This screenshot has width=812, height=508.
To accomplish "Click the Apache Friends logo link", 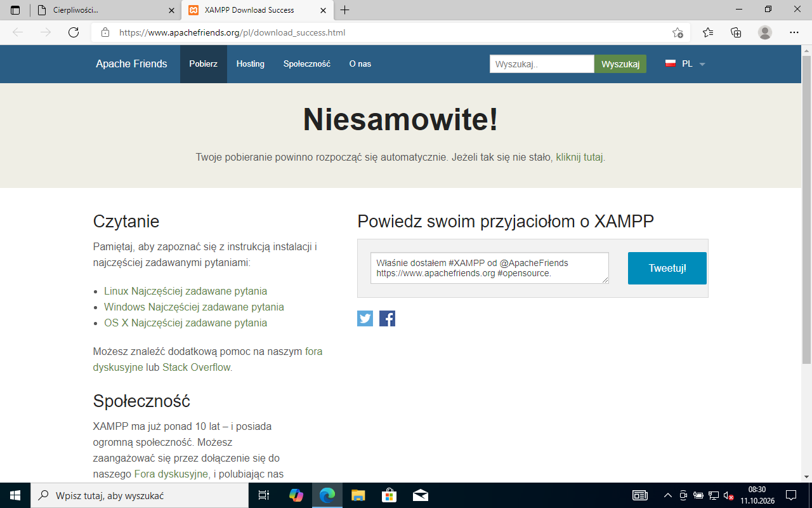I will (131, 64).
